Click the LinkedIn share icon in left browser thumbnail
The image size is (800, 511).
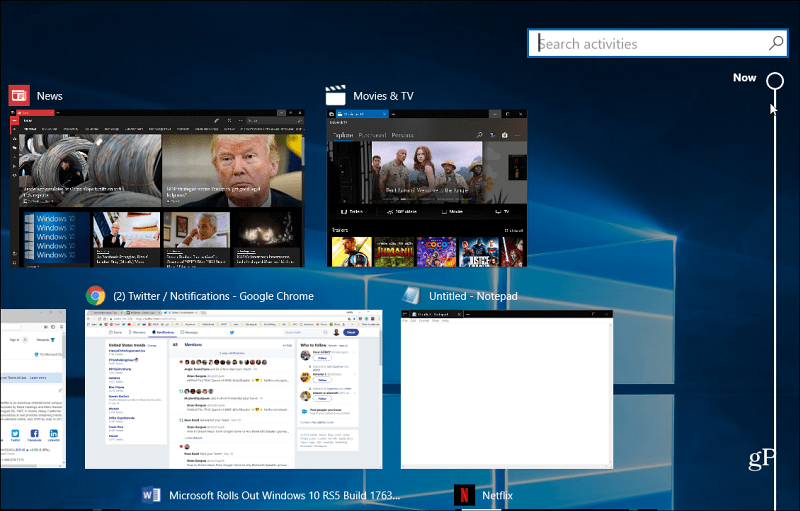pyautogui.click(x=54, y=433)
